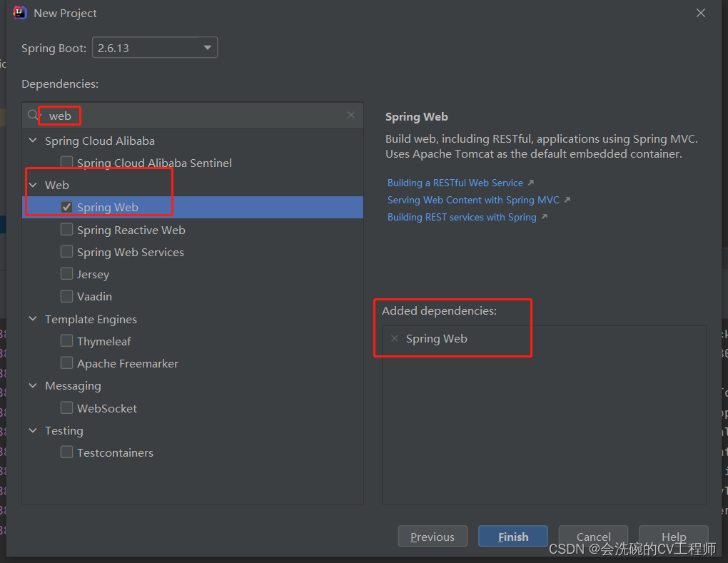Cancel the New Project wizard

coord(593,537)
